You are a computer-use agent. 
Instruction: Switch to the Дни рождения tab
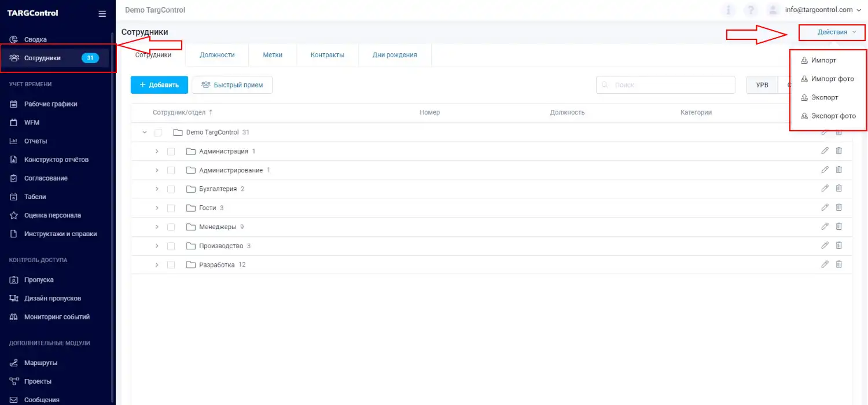pos(395,55)
